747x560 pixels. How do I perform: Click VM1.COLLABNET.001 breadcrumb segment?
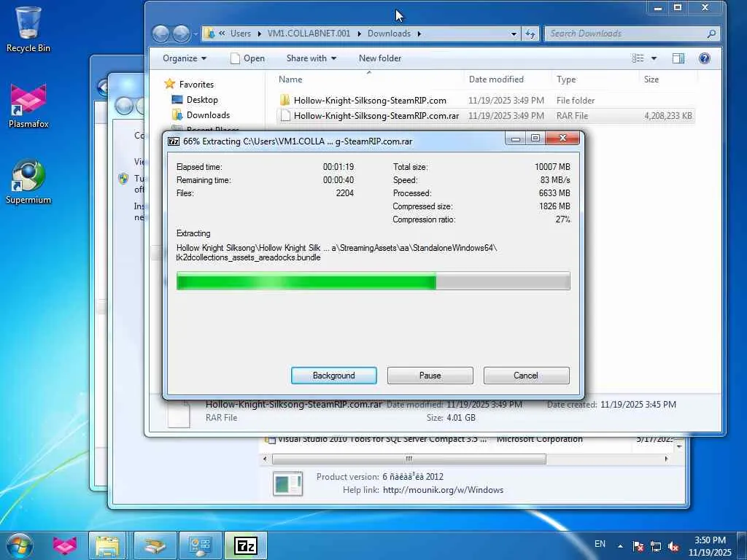coord(309,34)
